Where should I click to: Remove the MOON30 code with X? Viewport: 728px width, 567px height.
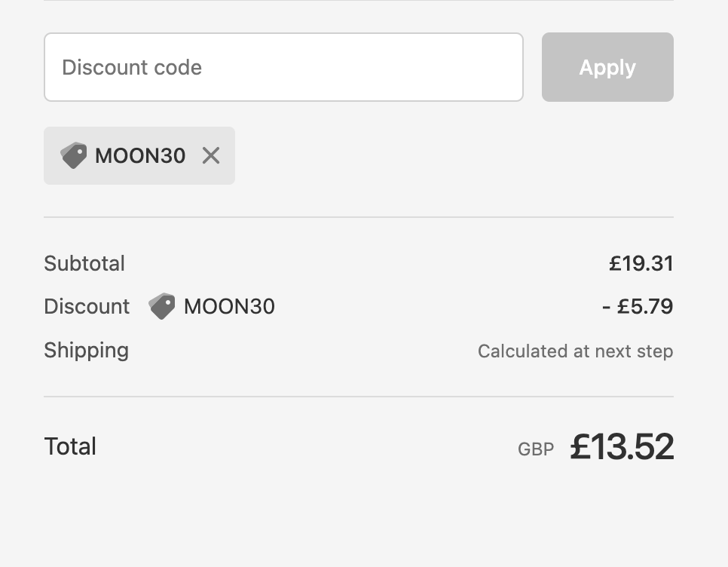tap(211, 155)
